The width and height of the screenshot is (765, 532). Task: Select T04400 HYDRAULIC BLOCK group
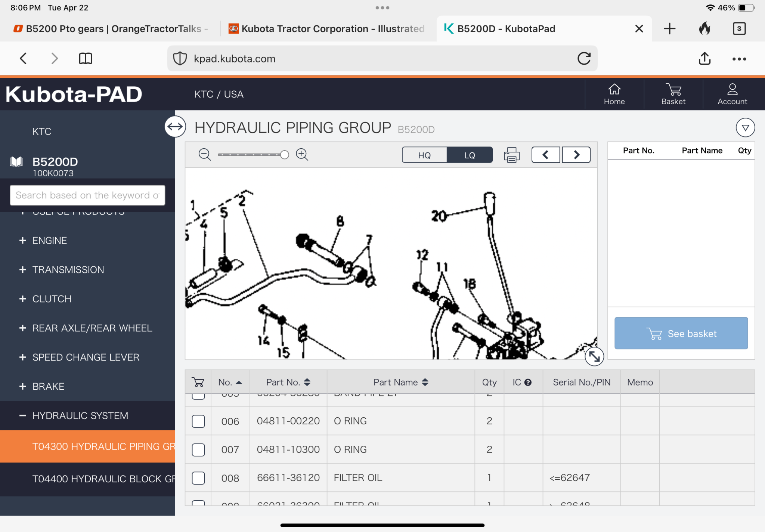103,479
